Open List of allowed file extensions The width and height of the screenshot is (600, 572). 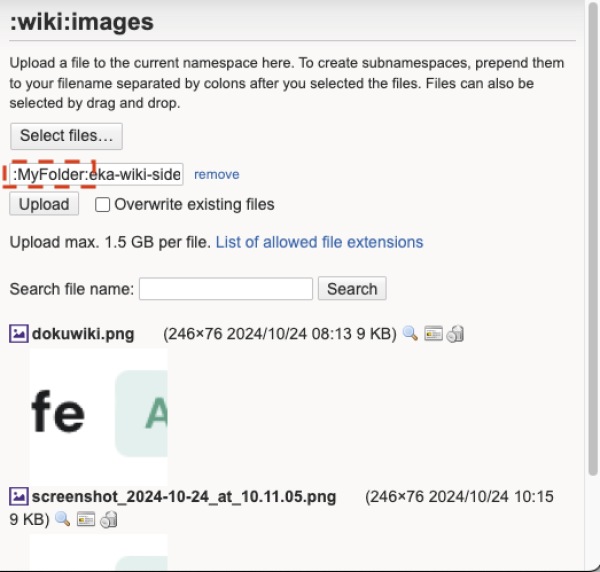pyautogui.click(x=319, y=242)
